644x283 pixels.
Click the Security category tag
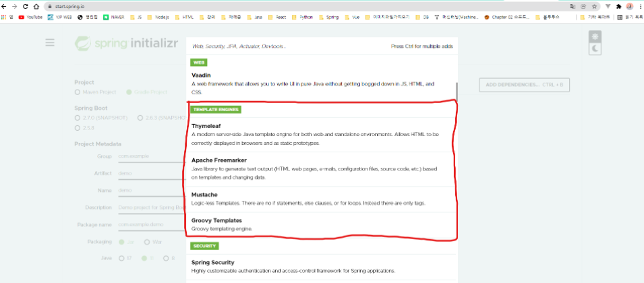click(x=204, y=246)
